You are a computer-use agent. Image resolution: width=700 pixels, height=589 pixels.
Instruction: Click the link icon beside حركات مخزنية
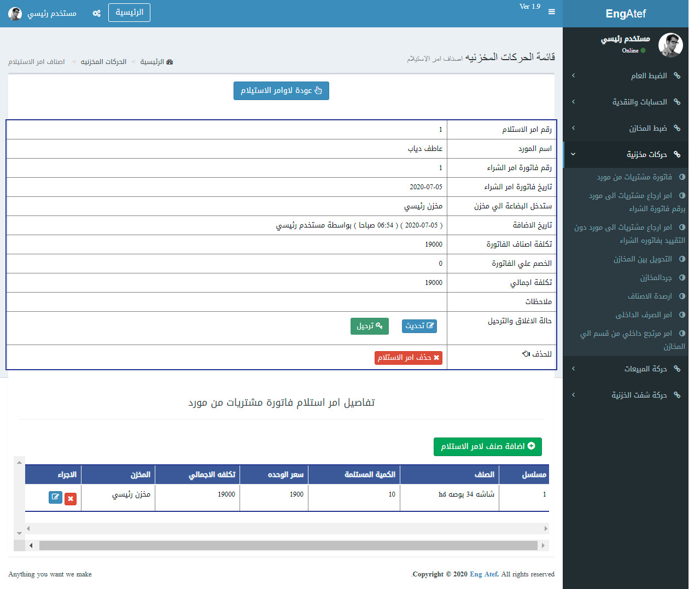pos(677,154)
